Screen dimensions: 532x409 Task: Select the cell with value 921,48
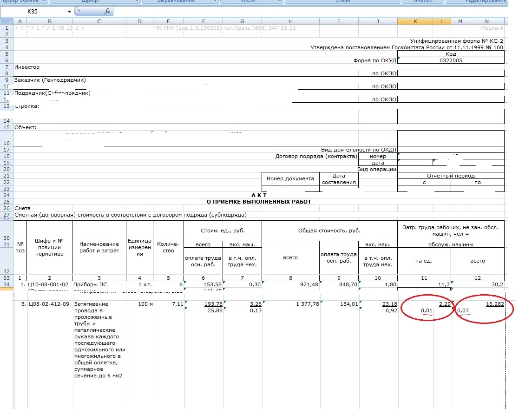pos(290,284)
